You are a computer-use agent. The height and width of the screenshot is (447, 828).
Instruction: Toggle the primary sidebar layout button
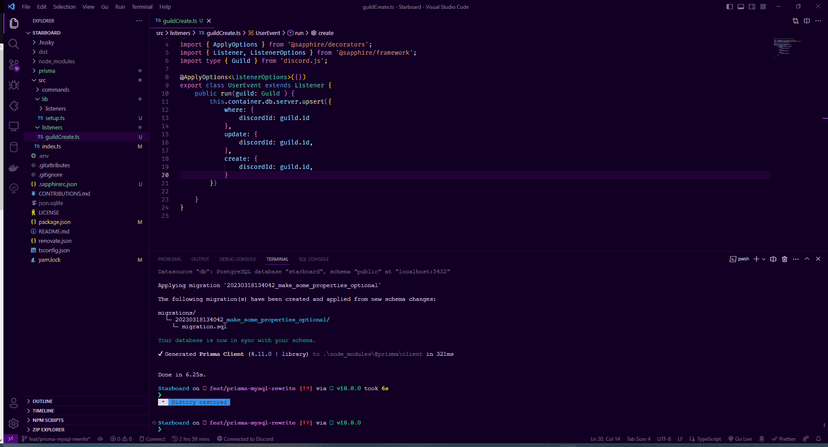[x=730, y=7]
